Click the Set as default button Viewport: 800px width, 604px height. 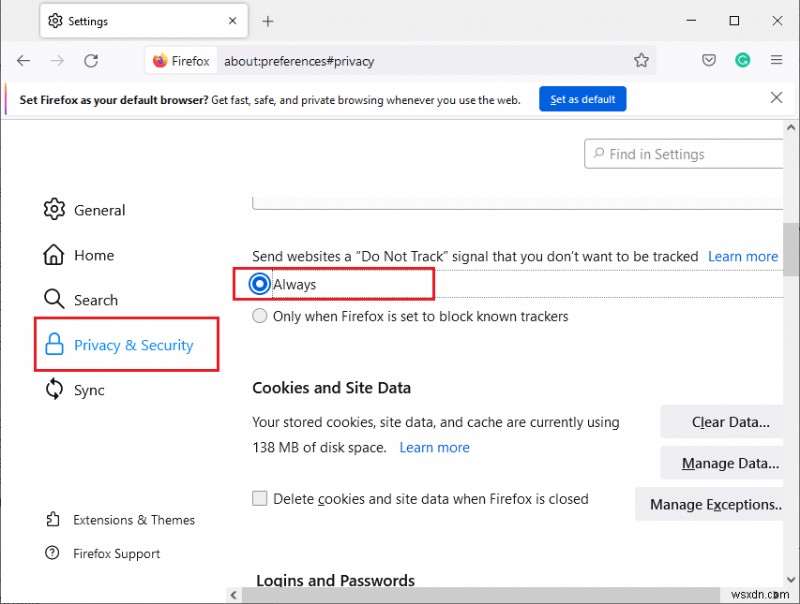click(582, 98)
